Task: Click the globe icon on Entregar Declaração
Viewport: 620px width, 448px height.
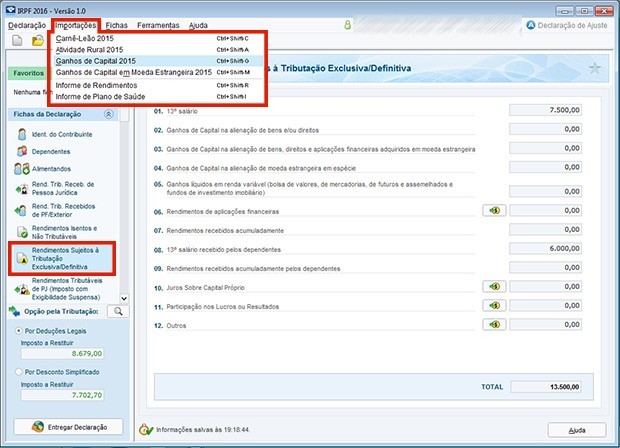Action: [x=38, y=427]
